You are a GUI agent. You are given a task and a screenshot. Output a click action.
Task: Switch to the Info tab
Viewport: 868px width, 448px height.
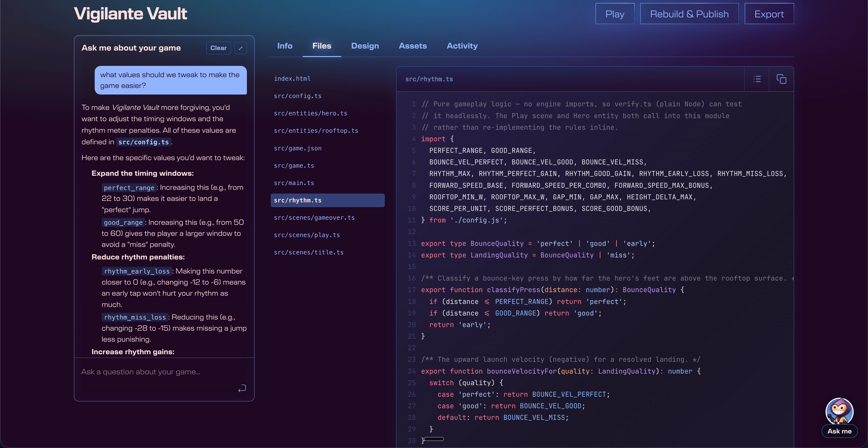(285, 46)
